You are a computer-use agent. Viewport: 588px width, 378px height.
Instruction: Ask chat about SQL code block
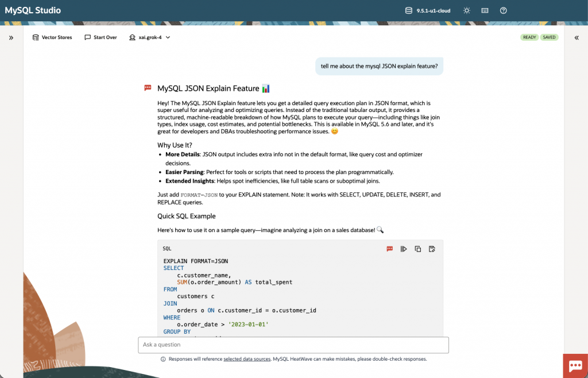390,249
